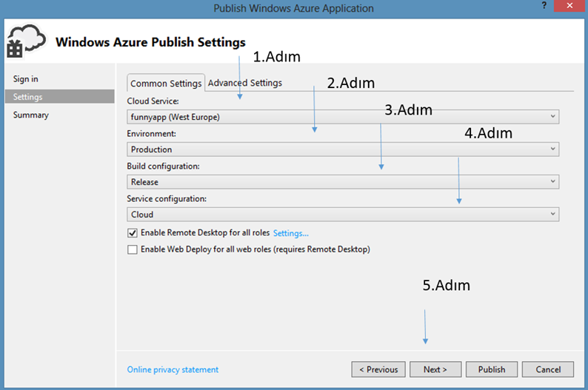Open the Service configuration dropdown showing Cloud
Screen dimensions: 588x390
[343, 215]
